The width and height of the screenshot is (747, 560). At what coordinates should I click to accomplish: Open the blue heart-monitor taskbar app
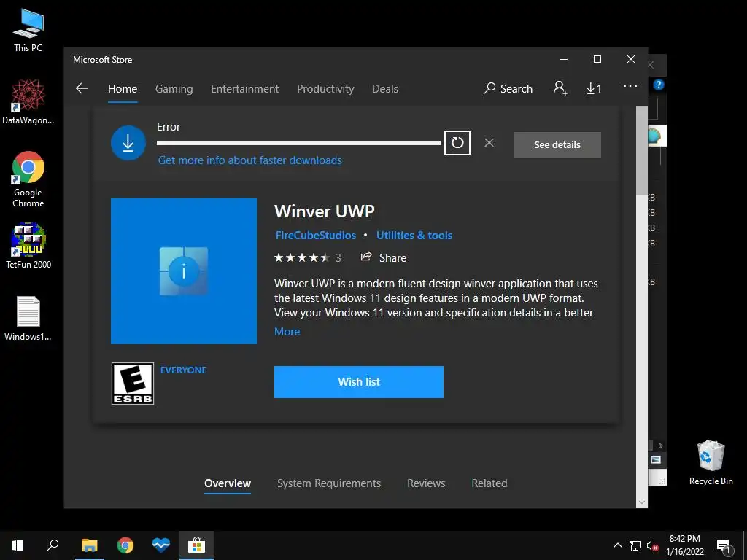[x=161, y=545]
